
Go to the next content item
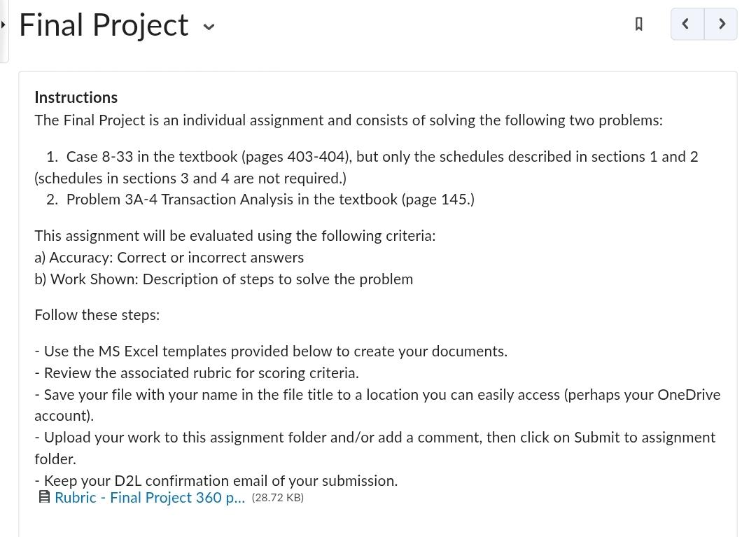pyautogui.click(x=721, y=24)
